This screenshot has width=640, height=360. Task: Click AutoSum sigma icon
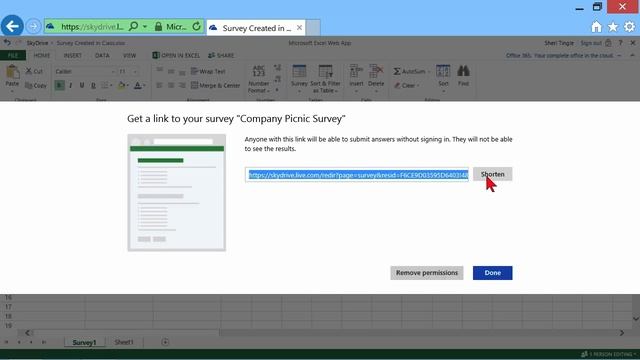(x=397, y=71)
